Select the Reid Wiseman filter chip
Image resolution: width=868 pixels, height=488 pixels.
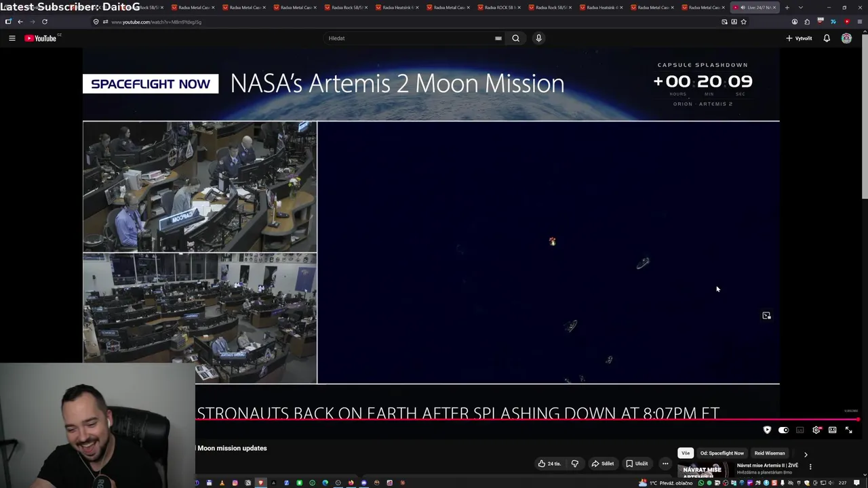point(770,453)
